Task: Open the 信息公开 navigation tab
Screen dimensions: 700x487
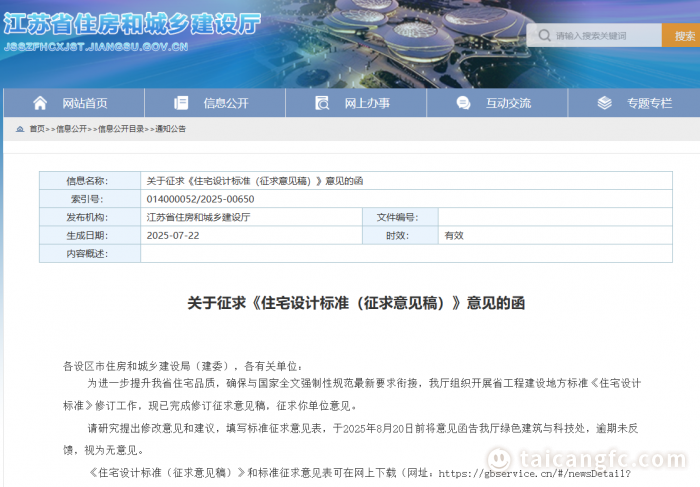Action: click(226, 103)
